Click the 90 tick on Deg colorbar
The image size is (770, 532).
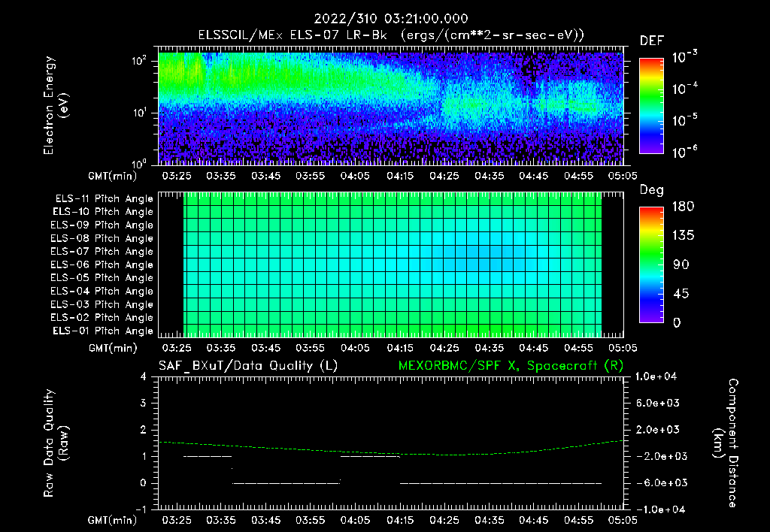[x=681, y=265]
